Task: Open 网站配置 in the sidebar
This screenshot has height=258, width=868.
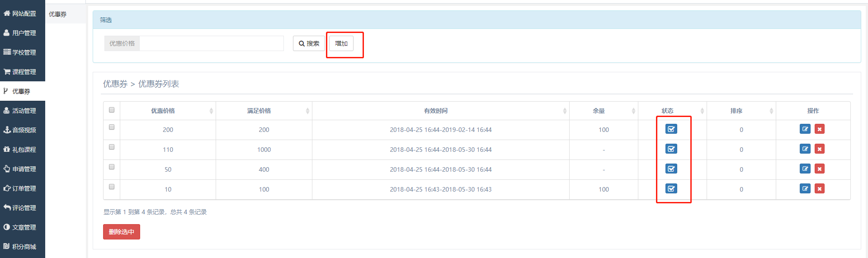Action: [x=23, y=14]
